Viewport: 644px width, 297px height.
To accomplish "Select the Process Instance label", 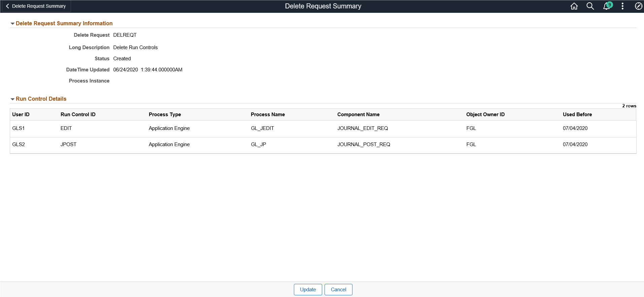I will click(89, 81).
